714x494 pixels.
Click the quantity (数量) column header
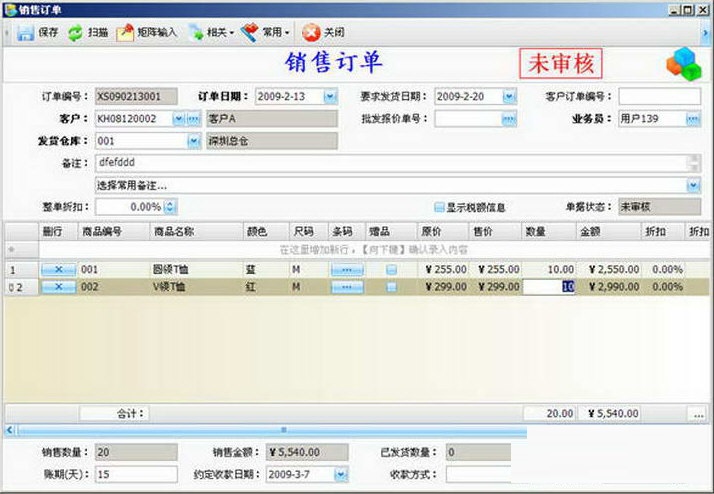click(549, 232)
